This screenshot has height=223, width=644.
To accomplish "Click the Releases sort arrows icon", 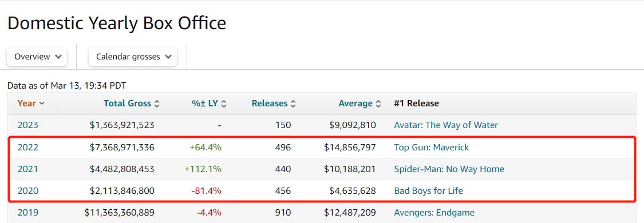I will coord(293,103).
